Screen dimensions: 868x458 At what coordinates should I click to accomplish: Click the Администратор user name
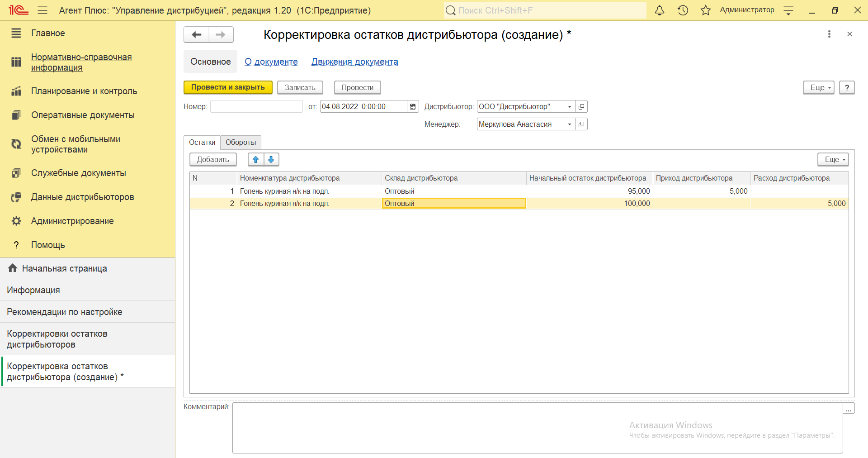coord(747,10)
